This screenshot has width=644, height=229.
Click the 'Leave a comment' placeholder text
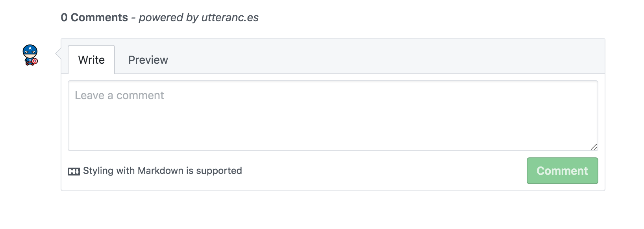[x=119, y=96]
